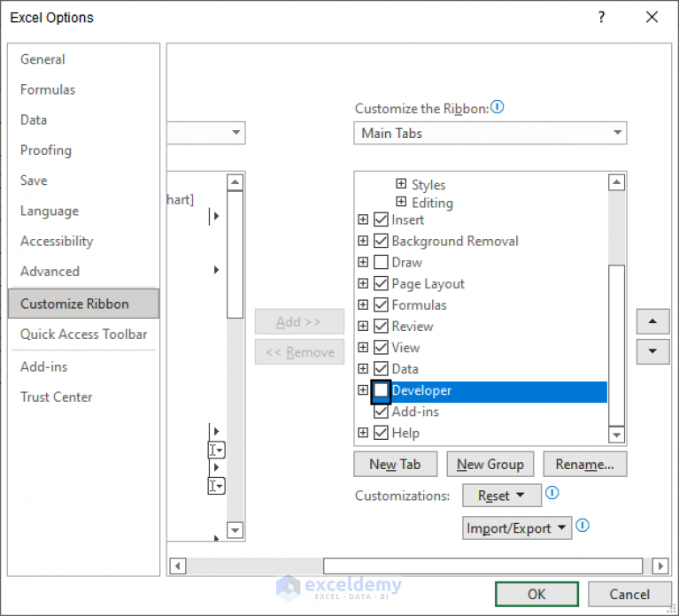679x616 pixels.
Task: Click the << Remove button
Action: [x=299, y=352]
